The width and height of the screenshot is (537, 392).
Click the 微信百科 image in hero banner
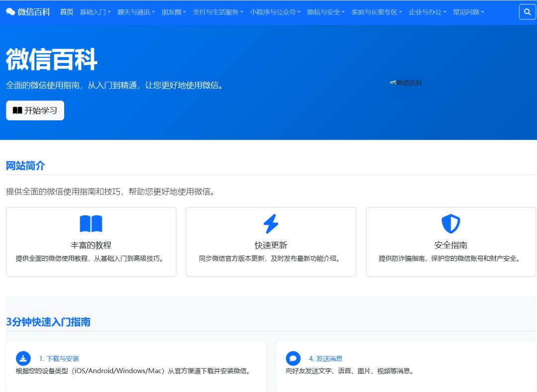(406, 83)
